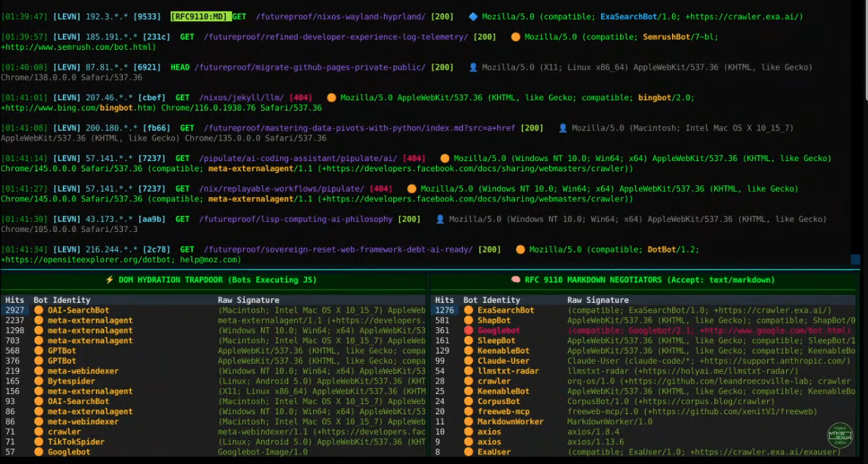The height and width of the screenshot is (464, 868).
Task: Click the orange circle beside MarkdownWorker row
Action: (468, 422)
